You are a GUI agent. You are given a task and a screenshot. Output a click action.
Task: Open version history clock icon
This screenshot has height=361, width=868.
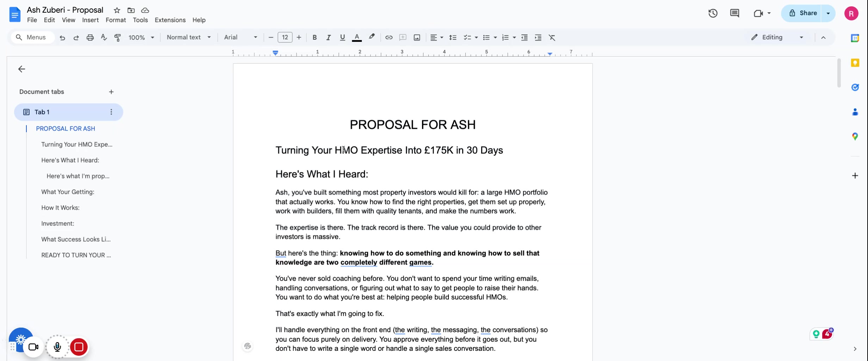click(713, 13)
